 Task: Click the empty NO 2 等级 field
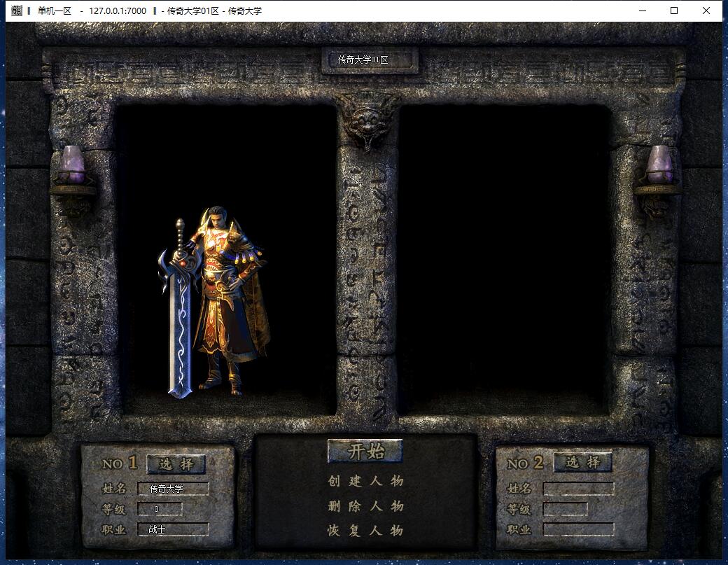(565, 509)
